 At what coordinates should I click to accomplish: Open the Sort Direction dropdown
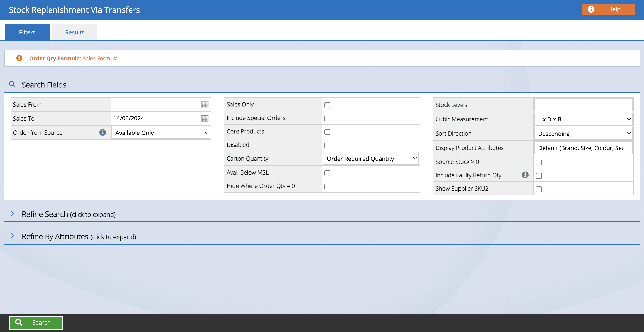pyautogui.click(x=583, y=134)
